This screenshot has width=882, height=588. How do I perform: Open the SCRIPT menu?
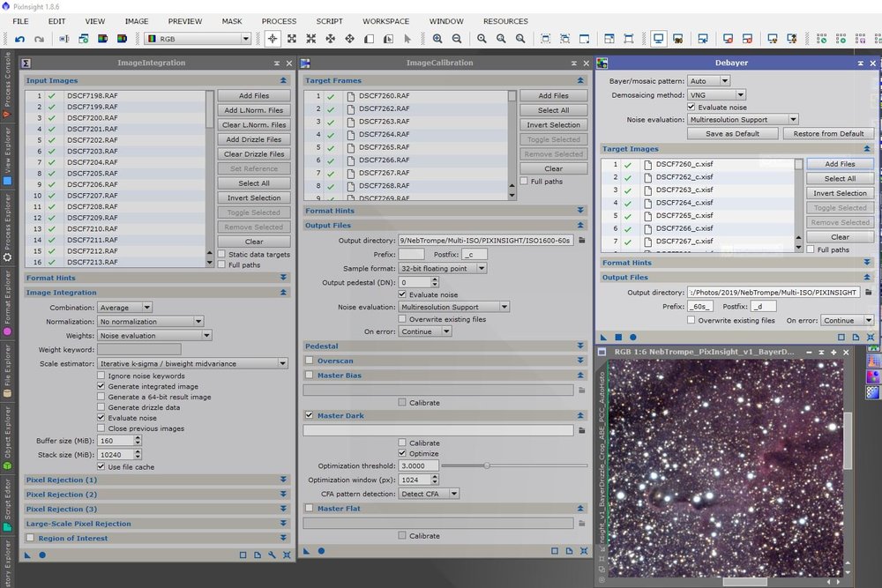coord(329,21)
